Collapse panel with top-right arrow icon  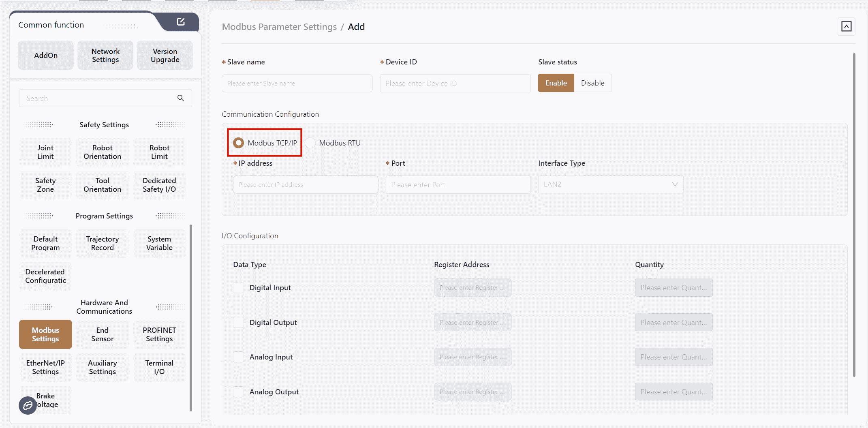tap(846, 27)
